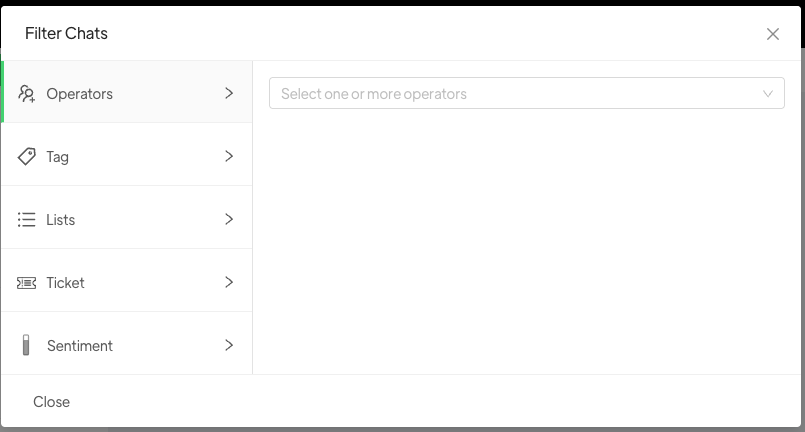Close the Filter Chats dialog with X
The height and width of the screenshot is (432, 805).
(773, 34)
